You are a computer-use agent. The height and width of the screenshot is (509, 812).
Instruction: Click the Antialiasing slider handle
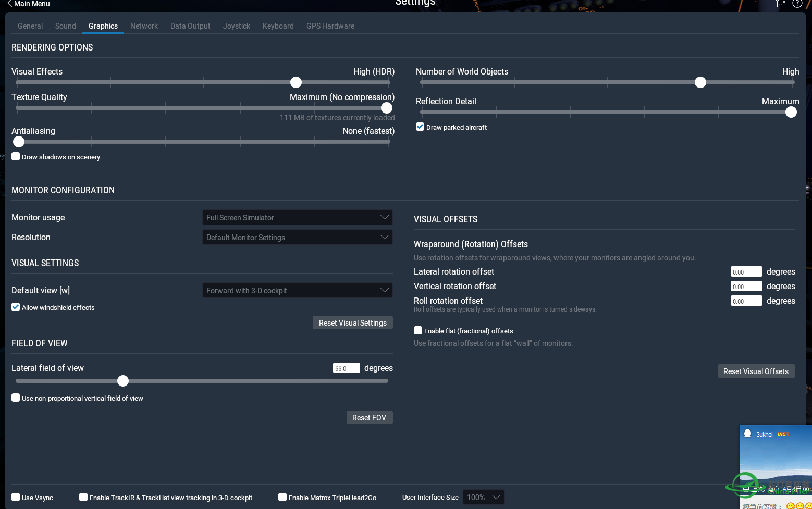click(x=19, y=142)
